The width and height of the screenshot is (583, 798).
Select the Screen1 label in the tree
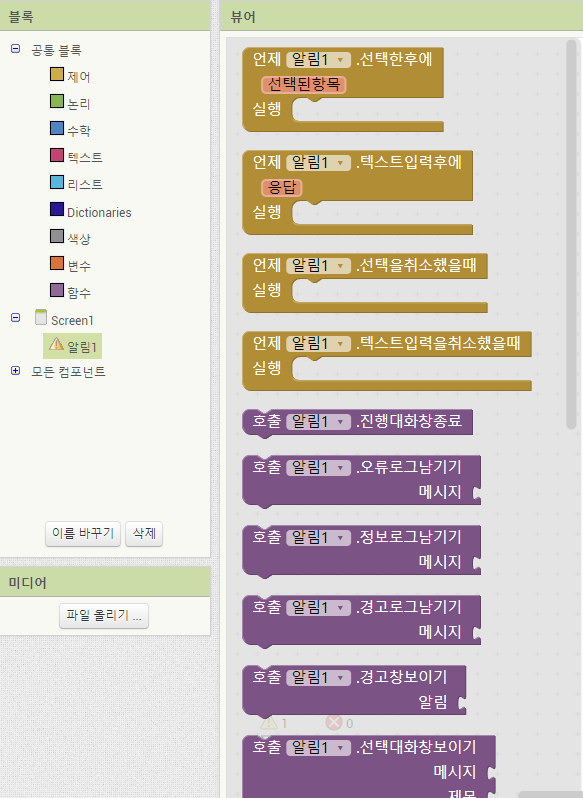(72, 321)
